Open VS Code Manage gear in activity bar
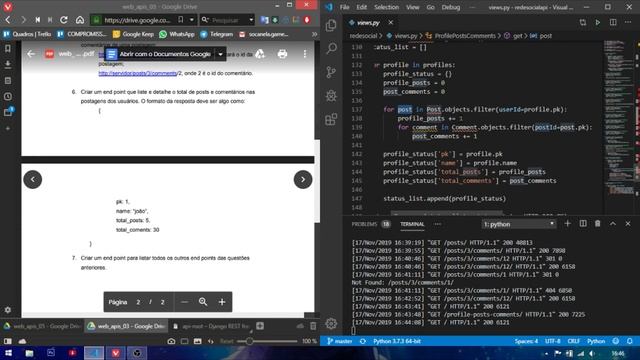640x360 pixels. pos(331,324)
